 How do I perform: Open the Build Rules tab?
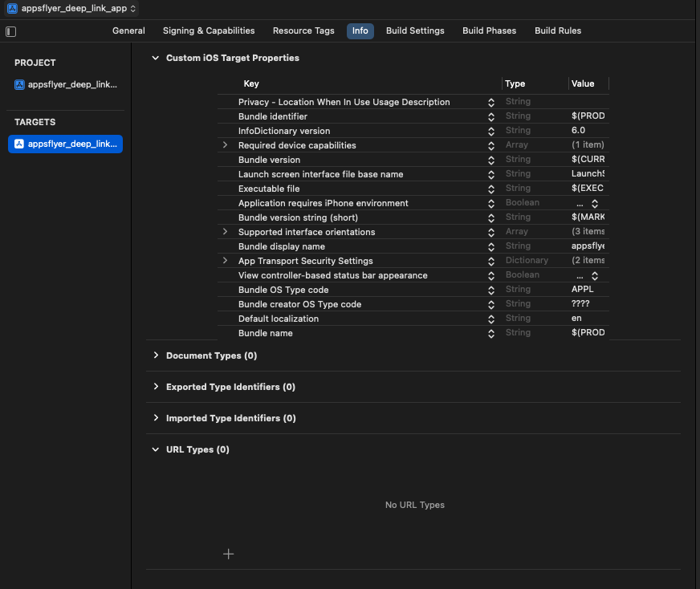click(558, 30)
